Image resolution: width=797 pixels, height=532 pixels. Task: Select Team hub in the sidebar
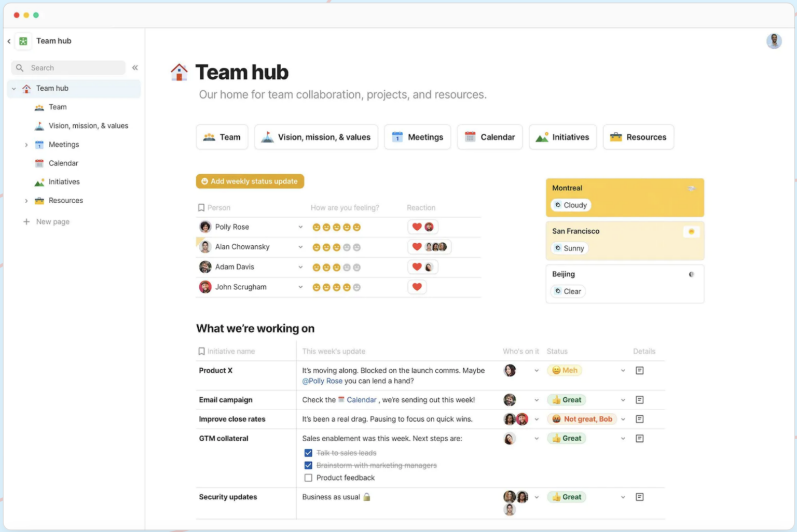[x=52, y=88]
